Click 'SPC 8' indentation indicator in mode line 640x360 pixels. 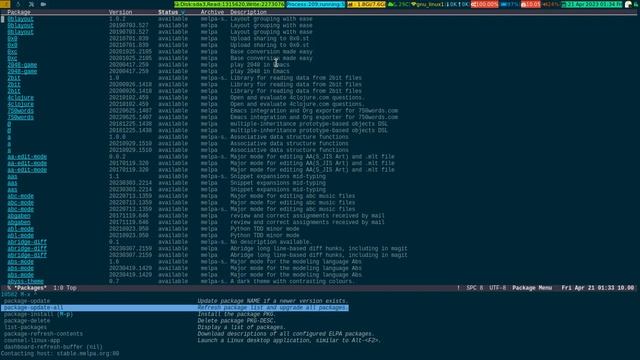pos(475,288)
